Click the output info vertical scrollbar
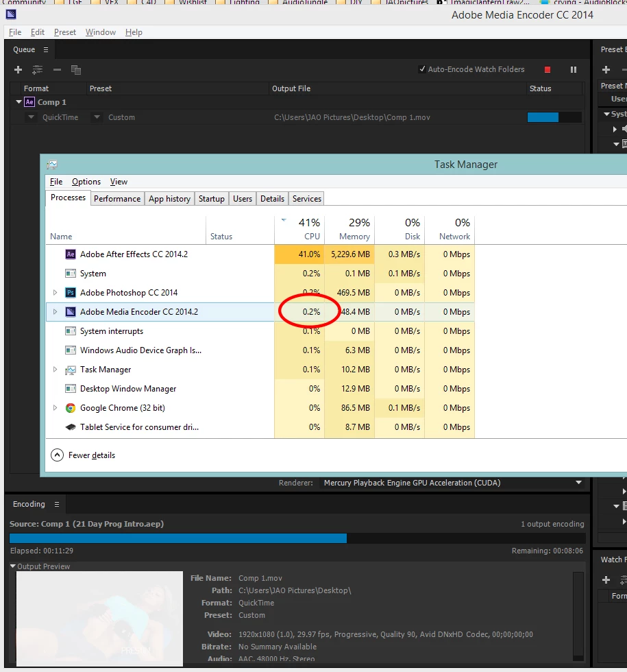 (578, 616)
